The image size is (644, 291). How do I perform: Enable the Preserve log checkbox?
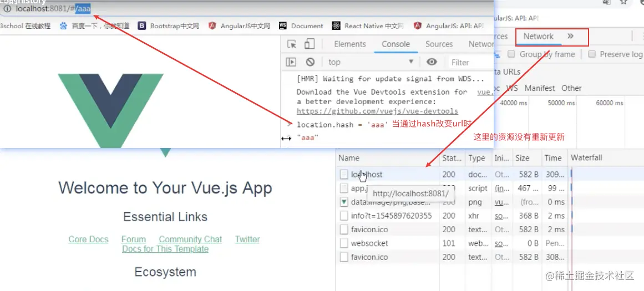592,54
